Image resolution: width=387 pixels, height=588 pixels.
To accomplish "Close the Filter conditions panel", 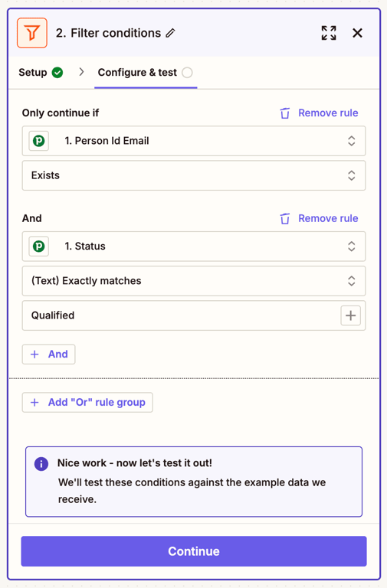I will [x=357, y=33].
